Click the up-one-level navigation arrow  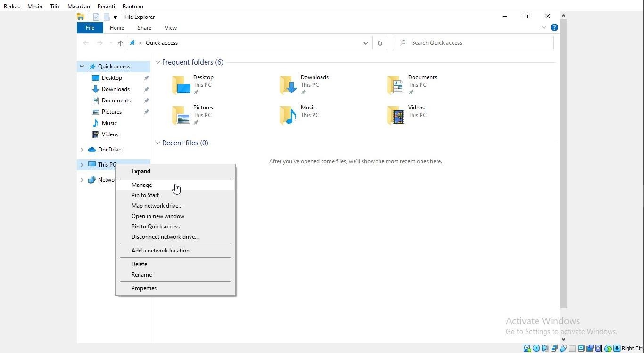point(121,43)
